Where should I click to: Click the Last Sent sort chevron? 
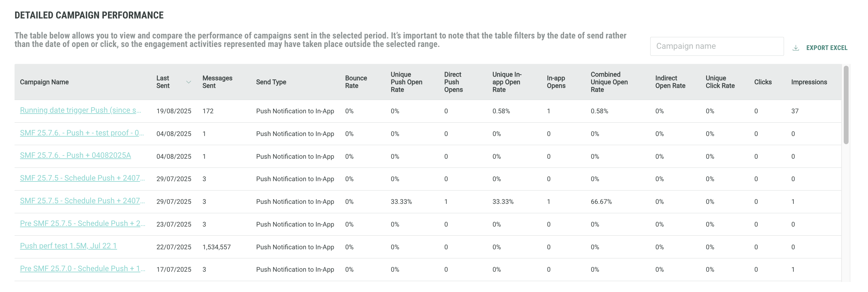[x=189, y=82]
